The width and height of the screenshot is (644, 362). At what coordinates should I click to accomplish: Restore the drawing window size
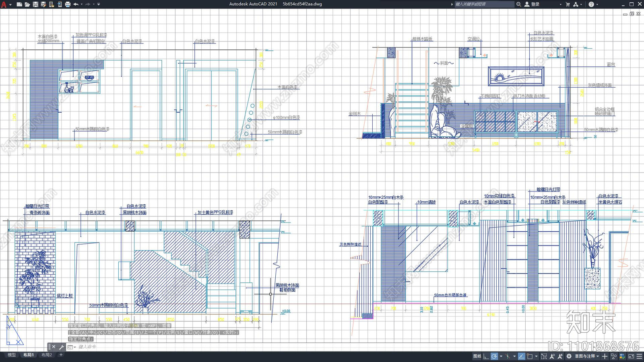(632, 14)
